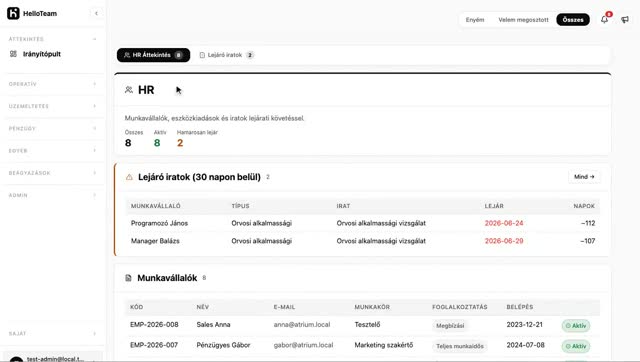
Task: Sort by the NÉV column header
Action: click(202, 307)
